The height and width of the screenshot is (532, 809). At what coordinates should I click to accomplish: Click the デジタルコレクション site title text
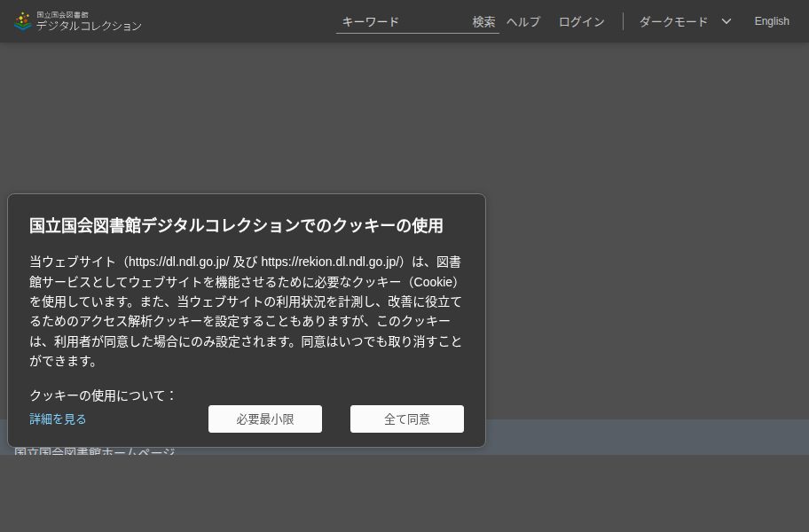(x=89, y=26)
